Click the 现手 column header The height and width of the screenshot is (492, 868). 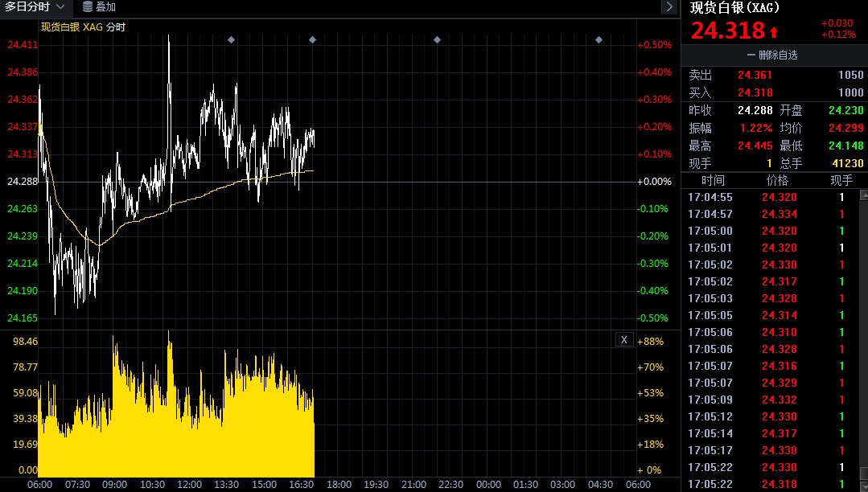pyautogui.click(x=841, y=180)
